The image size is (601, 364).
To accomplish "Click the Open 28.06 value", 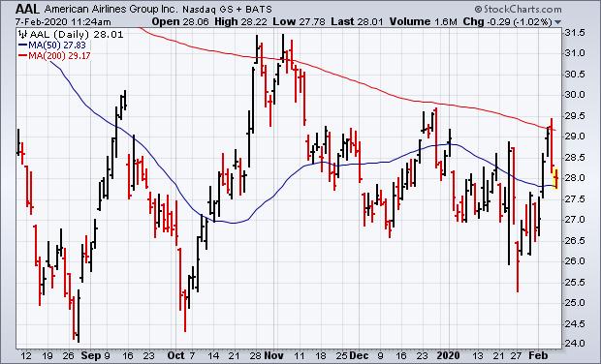I will (180, 22).
